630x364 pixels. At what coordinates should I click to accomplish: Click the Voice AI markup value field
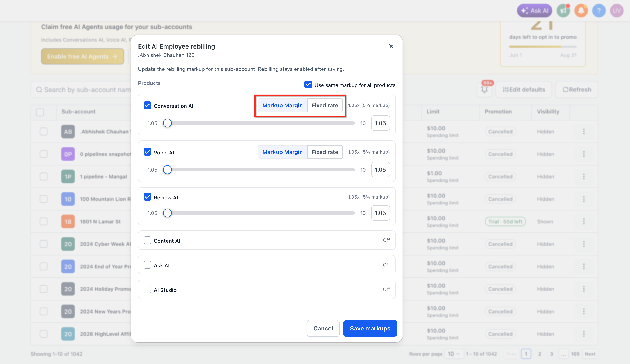380,170
